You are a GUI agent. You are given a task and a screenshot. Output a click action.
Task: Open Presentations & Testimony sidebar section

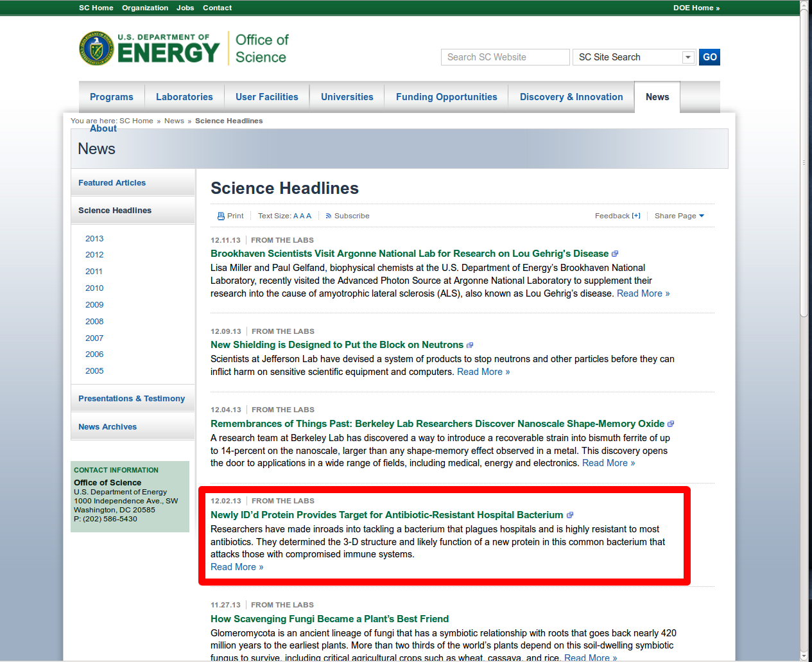[x=132, y=399]
